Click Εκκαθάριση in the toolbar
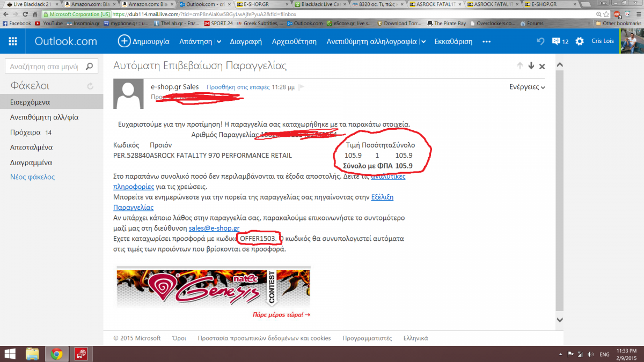The height and width of the screenshot is (362, 644). 453,41
